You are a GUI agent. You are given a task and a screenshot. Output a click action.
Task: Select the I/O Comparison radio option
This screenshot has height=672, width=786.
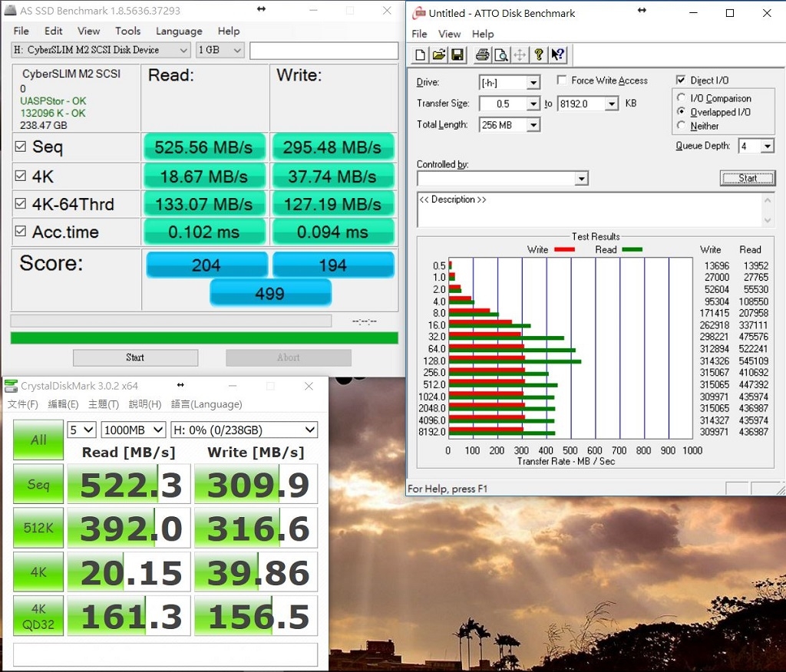[681, 97]
